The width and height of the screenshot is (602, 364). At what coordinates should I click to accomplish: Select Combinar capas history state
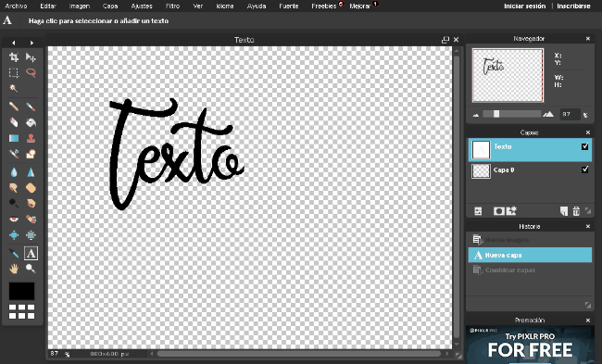point(530,270)
